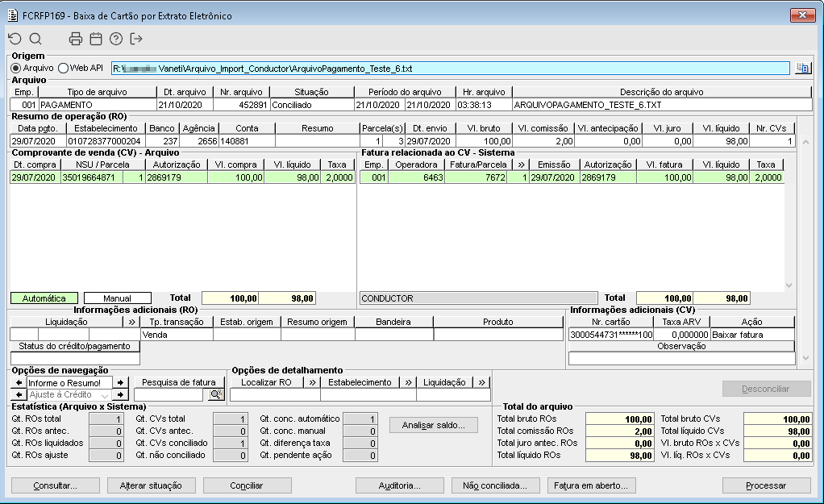Open the Ajuste à Crédito dropdown
This screenshot has height=504, width=824.
[x=105, y=394]
